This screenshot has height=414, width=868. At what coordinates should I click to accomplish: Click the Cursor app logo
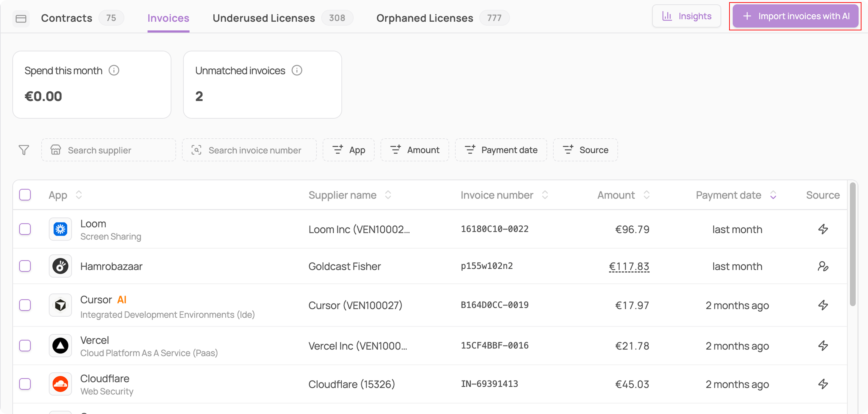(x=60, y=305)
